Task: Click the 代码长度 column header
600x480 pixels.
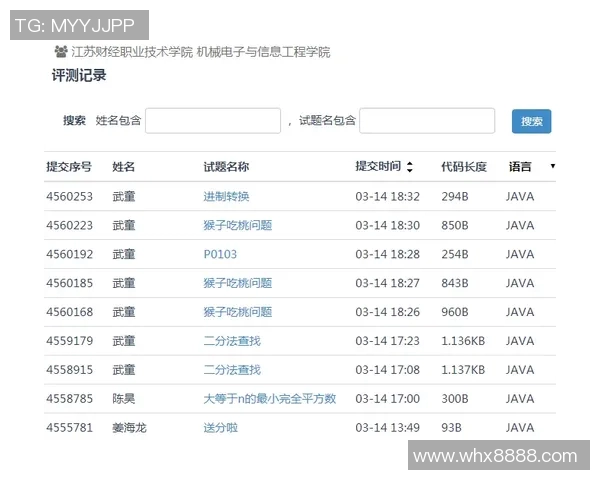Action: pos(464,167)
